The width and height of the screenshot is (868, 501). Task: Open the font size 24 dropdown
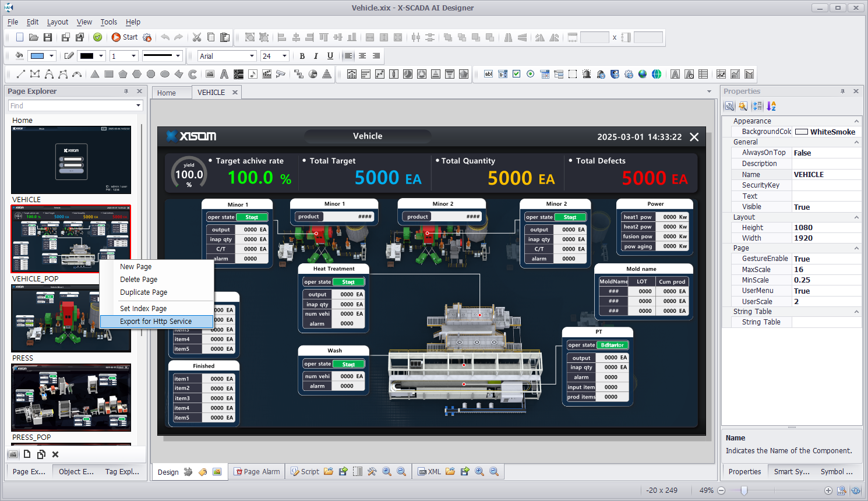coord(284,56)
